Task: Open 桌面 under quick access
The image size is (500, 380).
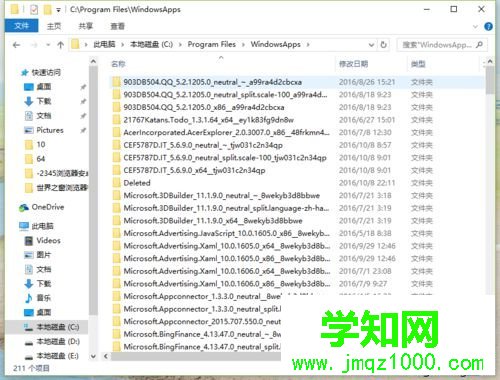Action: click(44, 87)
